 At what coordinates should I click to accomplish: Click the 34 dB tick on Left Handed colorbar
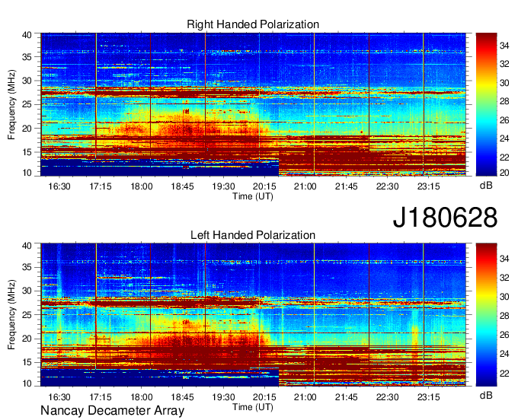[x=504, y=259]
